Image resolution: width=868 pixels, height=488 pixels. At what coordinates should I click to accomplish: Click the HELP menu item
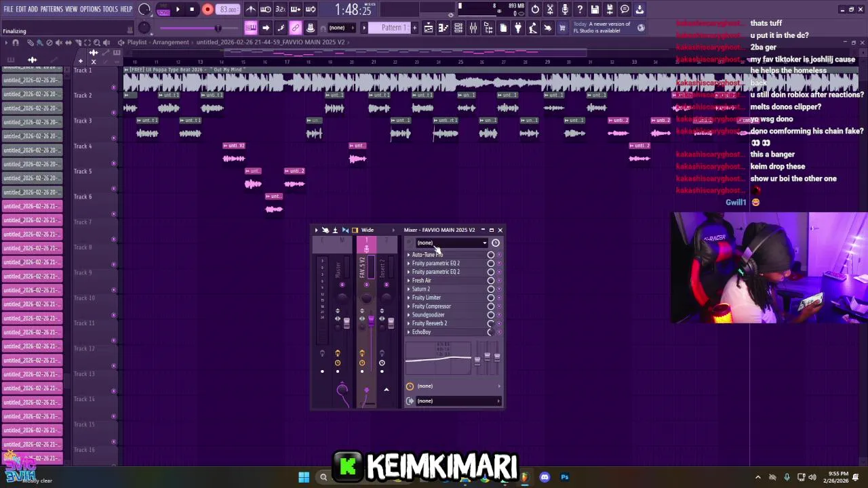coord(126,9)
